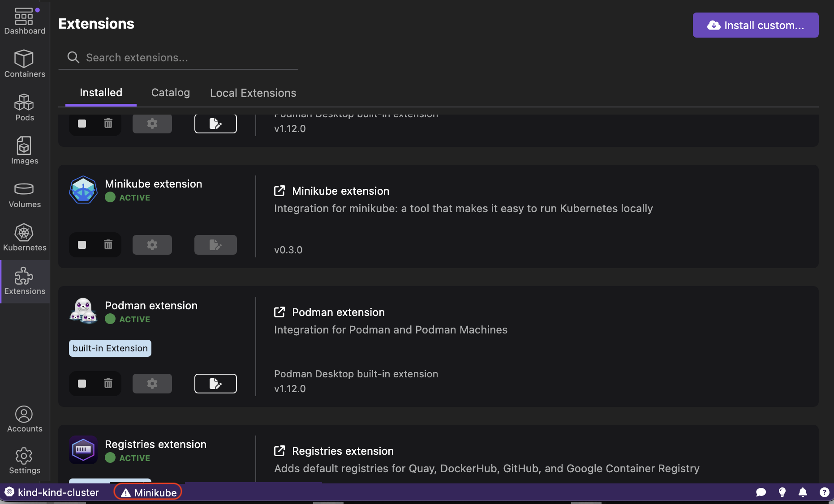
Task: Open the Pods section
Action: 25,107
